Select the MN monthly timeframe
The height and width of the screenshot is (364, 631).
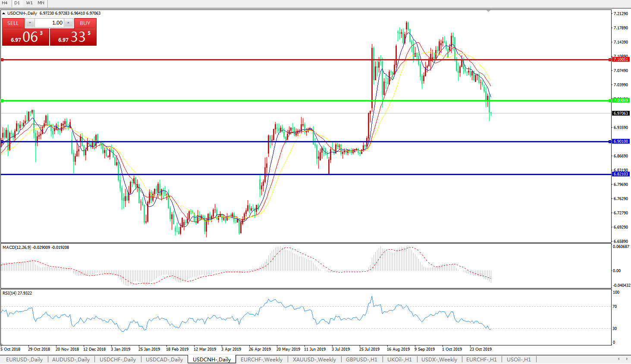point(41,3)
